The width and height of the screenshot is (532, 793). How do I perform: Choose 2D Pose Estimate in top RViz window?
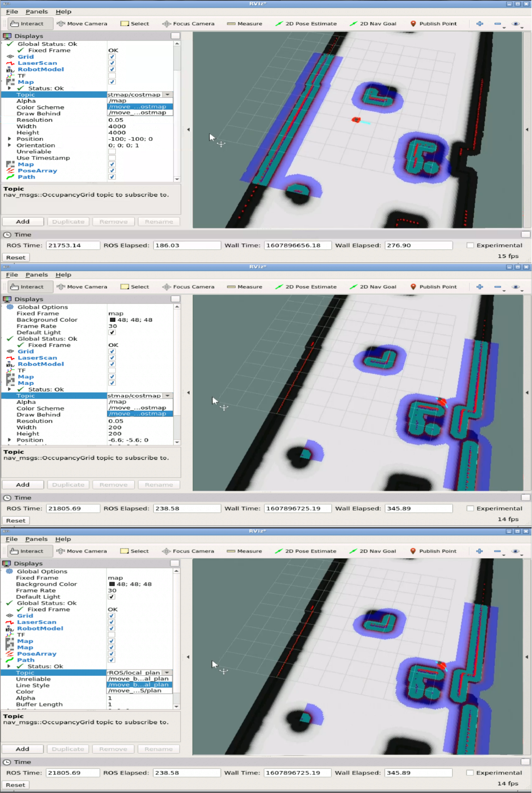pos(306,24)
